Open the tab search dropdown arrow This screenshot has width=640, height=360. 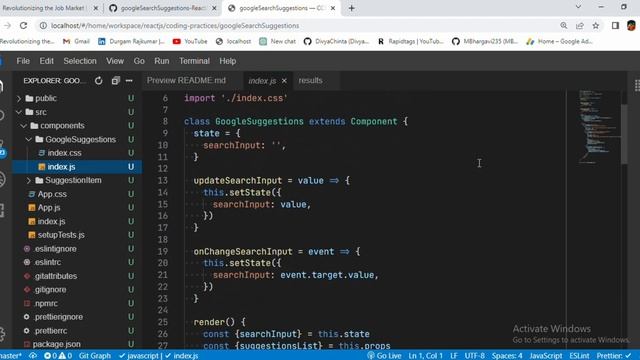click(578, 7)
